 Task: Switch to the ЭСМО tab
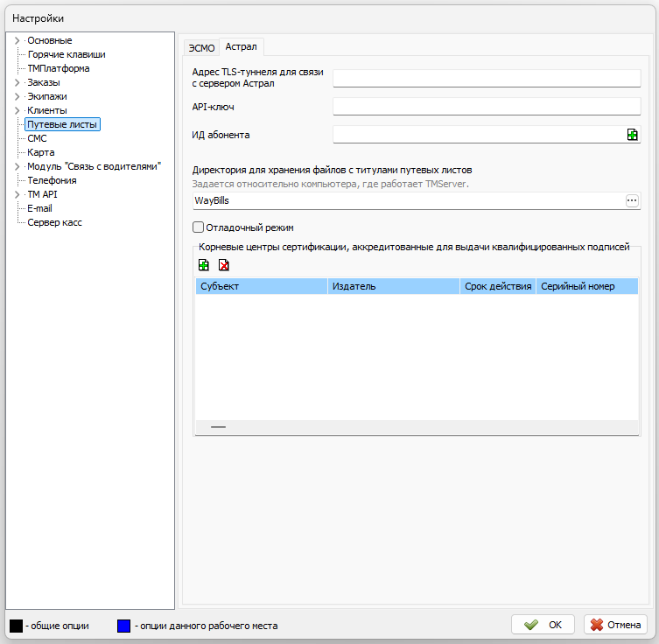tap(201, 47)
